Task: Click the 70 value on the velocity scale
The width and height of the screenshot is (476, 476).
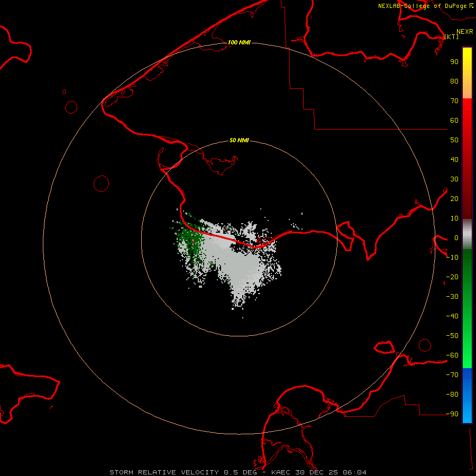Action: click(454, 101)
